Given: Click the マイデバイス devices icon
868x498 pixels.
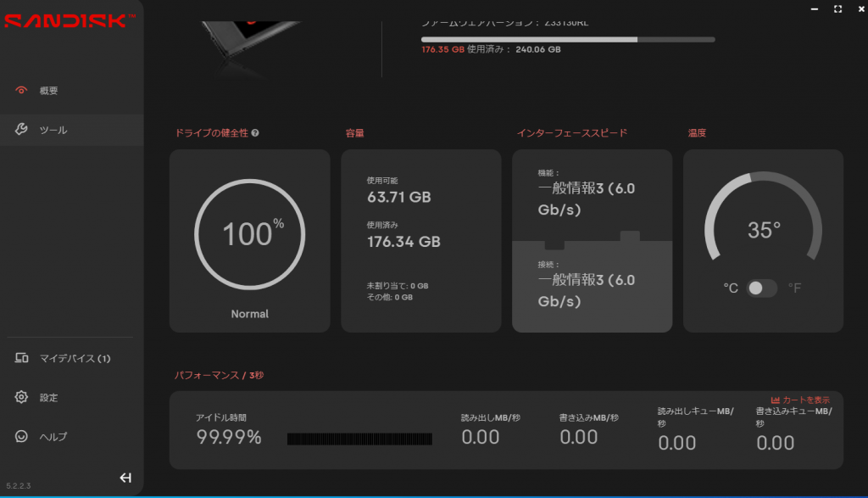Looking at the screenshot, I should (22, 358).
